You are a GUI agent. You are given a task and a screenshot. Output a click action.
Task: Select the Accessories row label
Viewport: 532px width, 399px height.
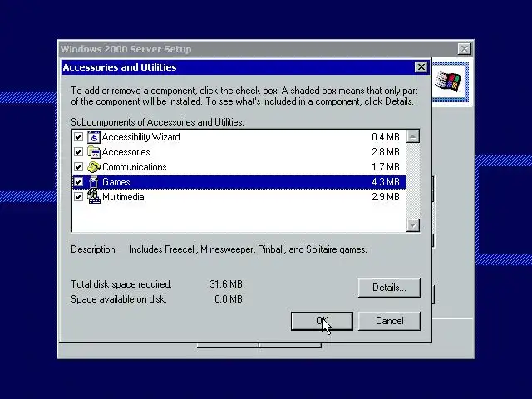pos(126,152)
